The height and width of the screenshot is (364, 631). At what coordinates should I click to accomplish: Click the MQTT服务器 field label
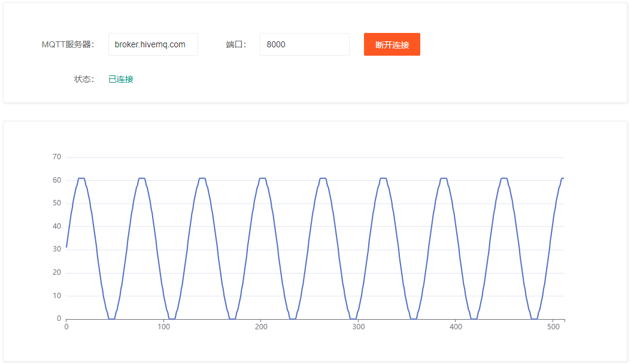(68, 44)
